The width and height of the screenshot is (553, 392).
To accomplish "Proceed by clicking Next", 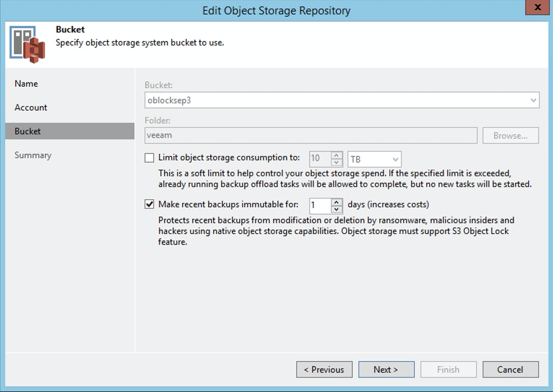I will click(386, 369).
